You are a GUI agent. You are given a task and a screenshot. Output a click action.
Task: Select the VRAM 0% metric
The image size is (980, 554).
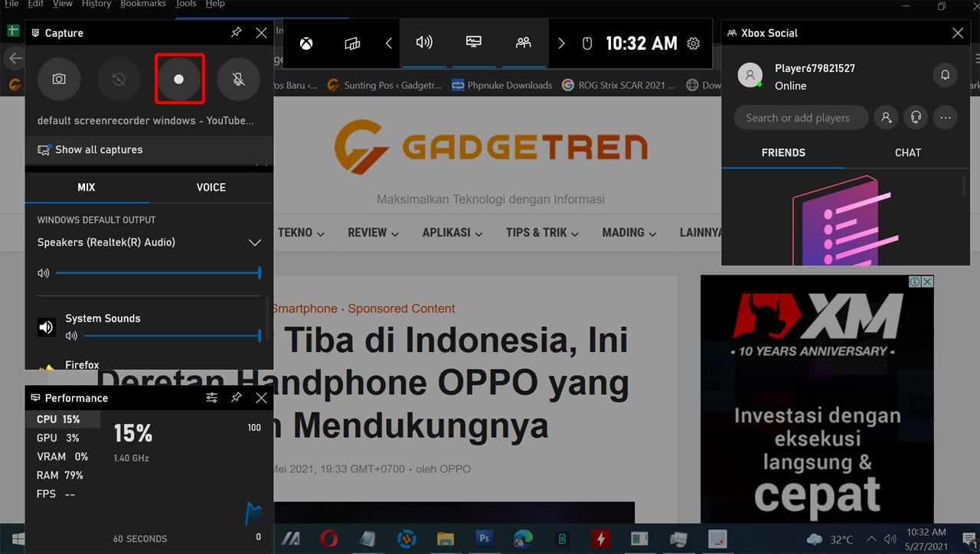(x=62, y=457)
